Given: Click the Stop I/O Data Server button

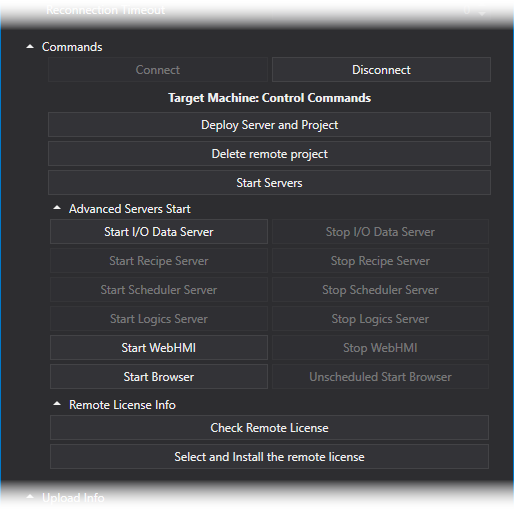Looking at the screenshot, I should (380, 232).
